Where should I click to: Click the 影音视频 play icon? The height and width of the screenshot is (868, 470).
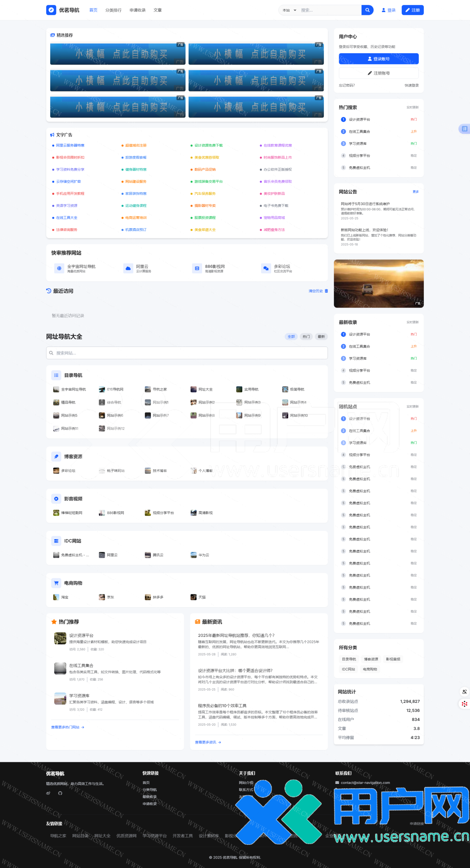[x=56, y=499]
